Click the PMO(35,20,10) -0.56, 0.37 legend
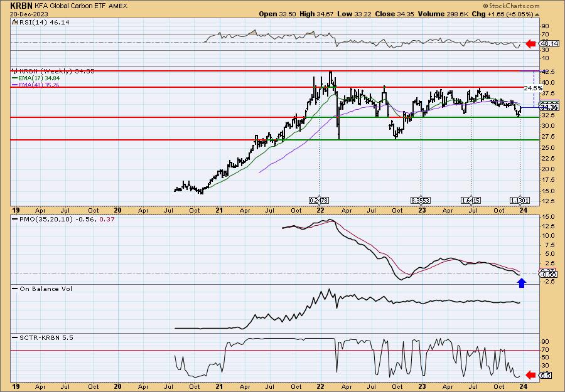Image resolution: width=565 pixels, height=392 pixels. coord(63,219)
